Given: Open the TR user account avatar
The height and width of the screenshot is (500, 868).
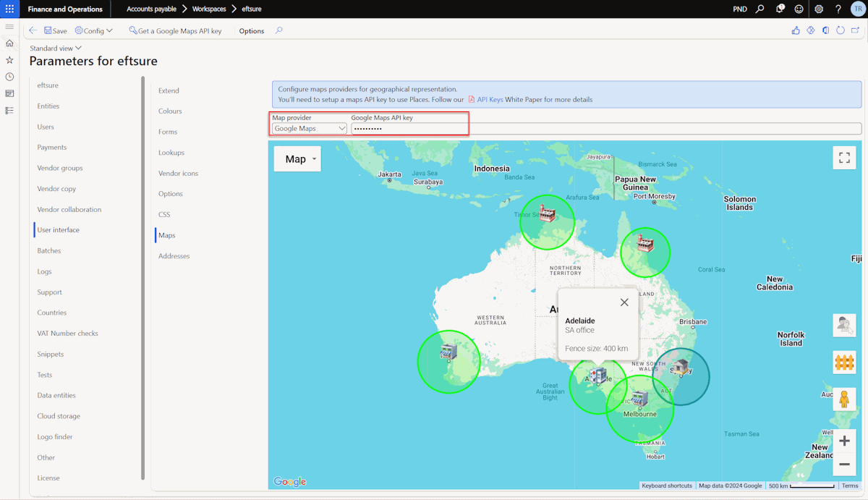Looking at the screenshot, I should (x=857, y=9).
